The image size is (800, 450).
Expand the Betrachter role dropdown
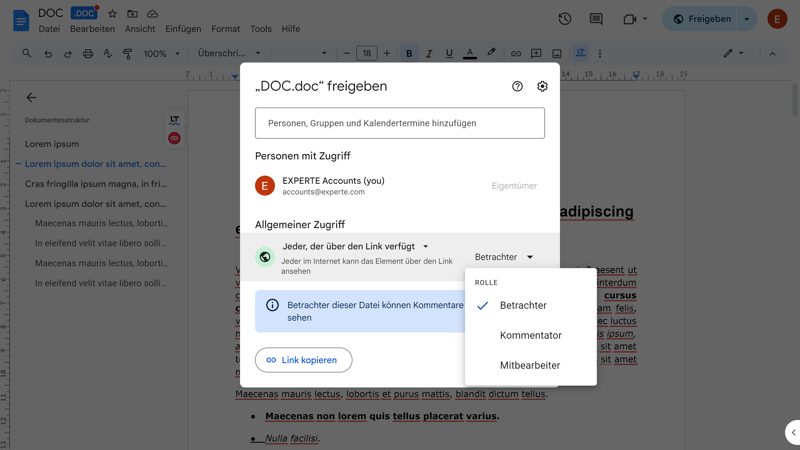click(504, 257)
